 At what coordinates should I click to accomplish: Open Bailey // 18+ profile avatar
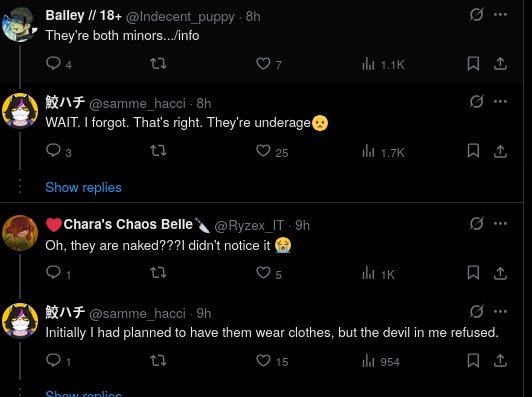[19, 24]
